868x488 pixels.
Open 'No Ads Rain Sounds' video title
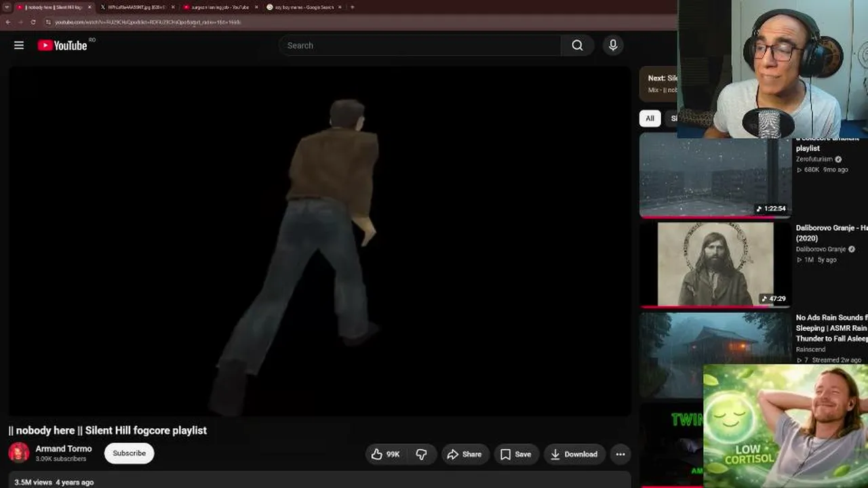pos(832,328)
